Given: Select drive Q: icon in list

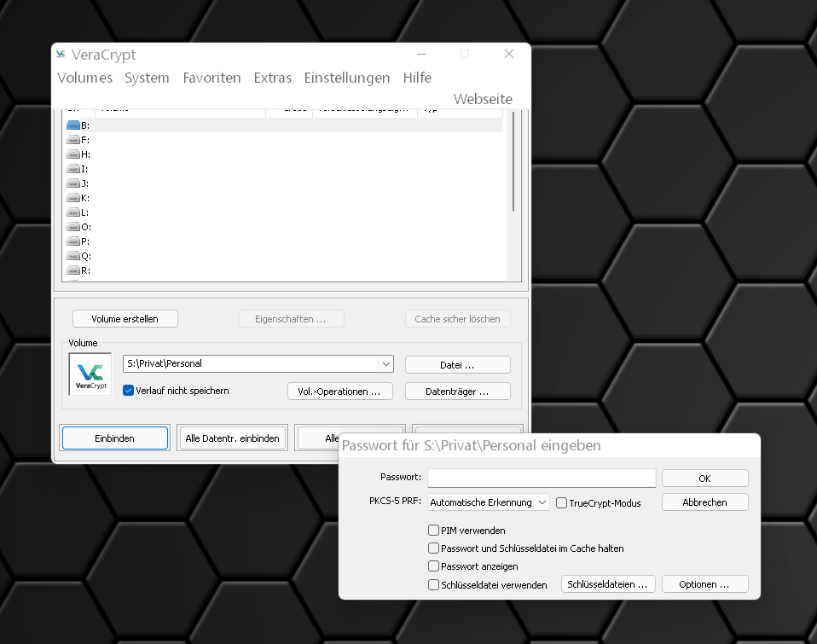Looking at the screenshot, I should tap(73, 257).
